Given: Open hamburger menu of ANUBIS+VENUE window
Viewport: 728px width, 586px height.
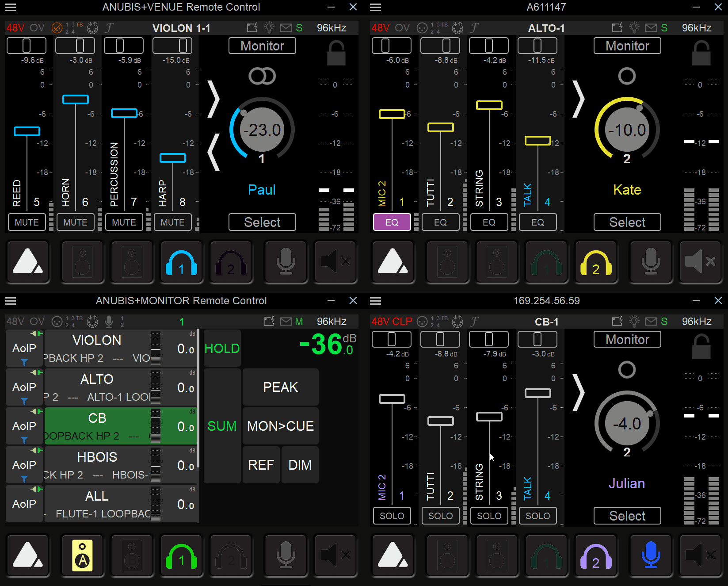Looking at the screenshot, I should (x=10, y=7).
